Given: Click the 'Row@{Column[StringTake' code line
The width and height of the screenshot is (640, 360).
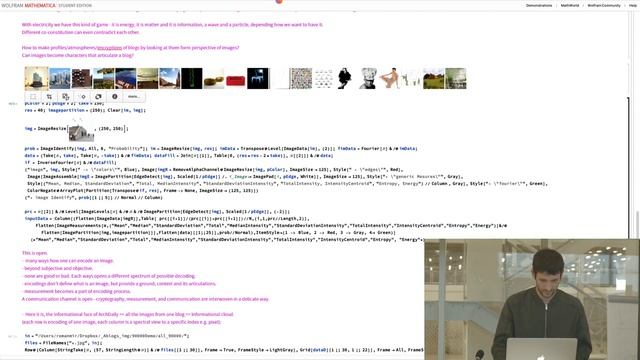Looking at the screenshot, I should (224, 350).
